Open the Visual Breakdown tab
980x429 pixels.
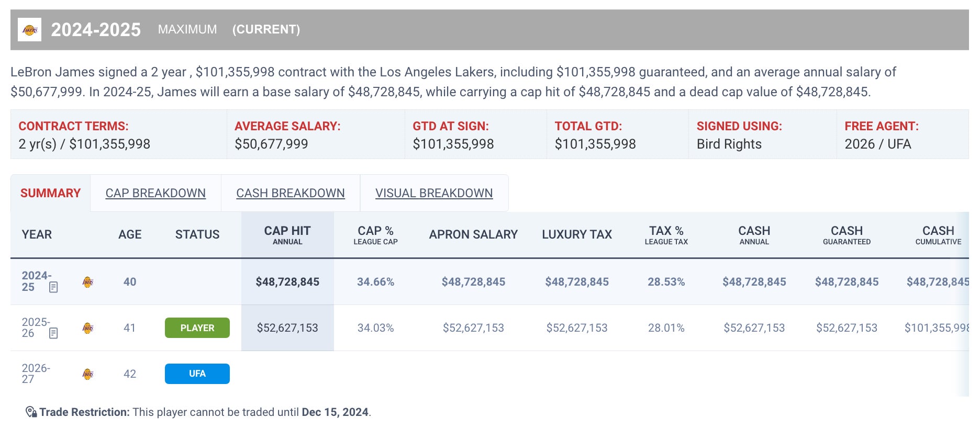tap(434, 193)
